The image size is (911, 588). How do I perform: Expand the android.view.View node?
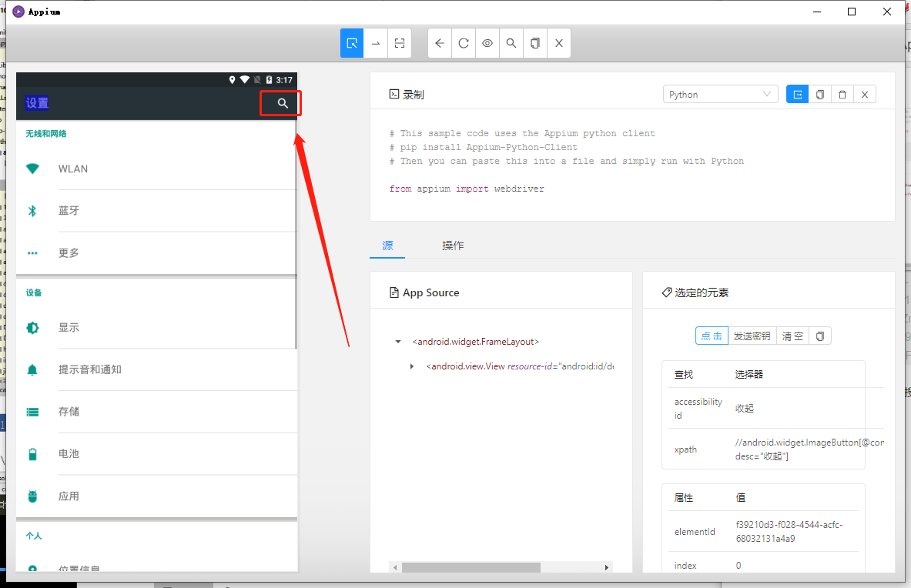pos(412,366)
